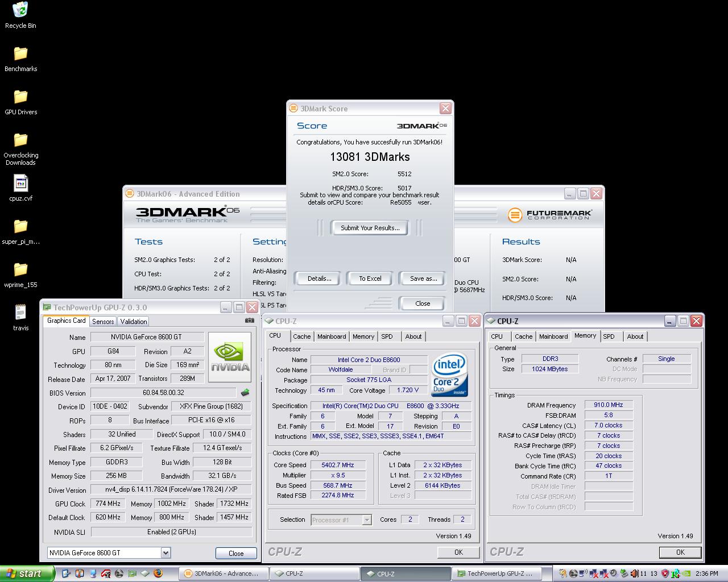The height and width of the screenshot is (582, 728).
Task: Switch to the Sensors tab in GPU-Z
Action: coord(103,321)
